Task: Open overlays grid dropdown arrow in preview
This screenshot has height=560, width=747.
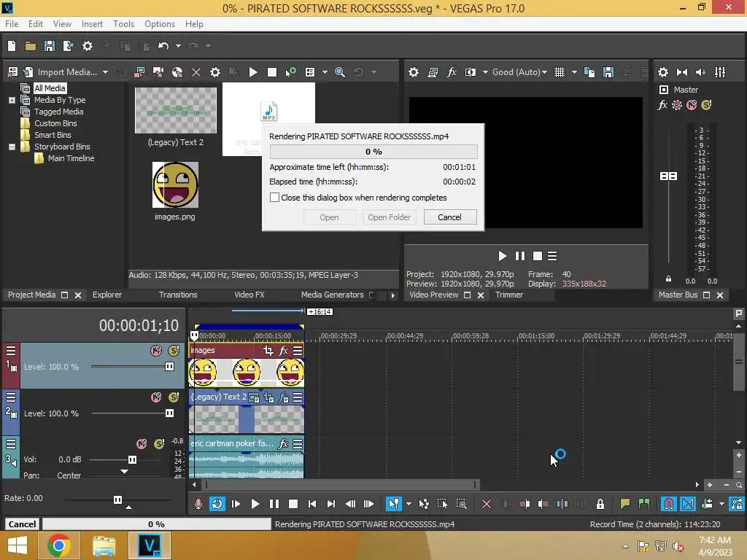Action: (x=574, y=72)
